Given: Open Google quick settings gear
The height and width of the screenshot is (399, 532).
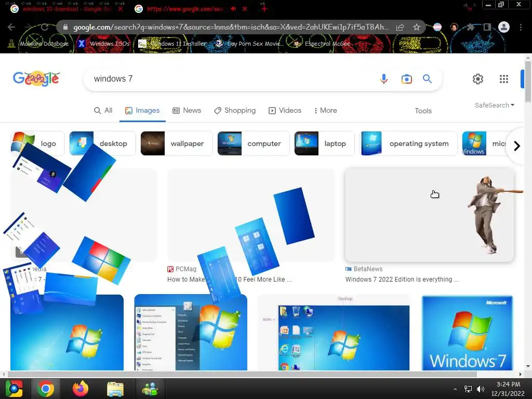Looking at the screenshot, I should [x=478, y=79].
